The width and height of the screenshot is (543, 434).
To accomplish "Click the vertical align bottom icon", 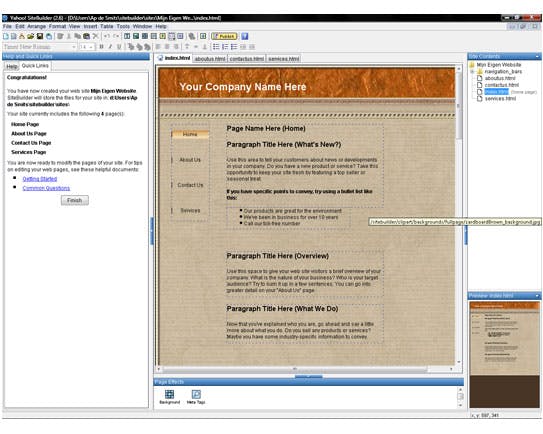I will (205, 46).
